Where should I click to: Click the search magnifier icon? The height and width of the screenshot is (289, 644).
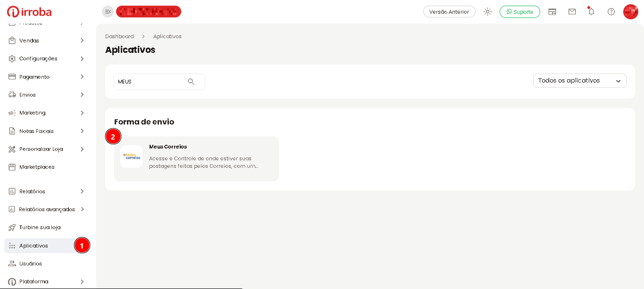191,82
